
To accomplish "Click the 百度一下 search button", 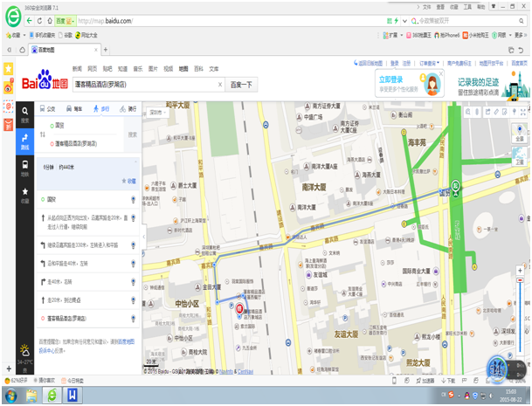I will point(241,85).
